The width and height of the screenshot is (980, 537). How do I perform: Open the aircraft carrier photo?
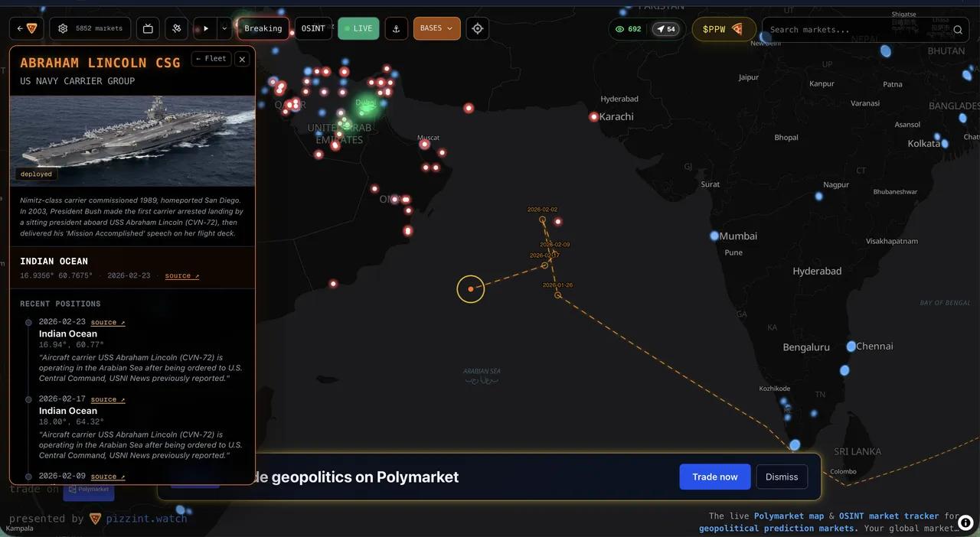click(x=132, y=141)
